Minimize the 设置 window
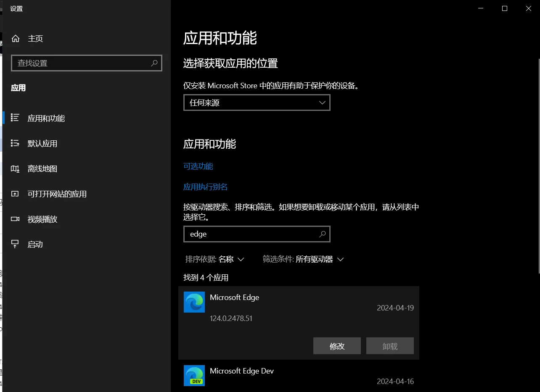The image size is (540, 392). click(x=481, y=8)
